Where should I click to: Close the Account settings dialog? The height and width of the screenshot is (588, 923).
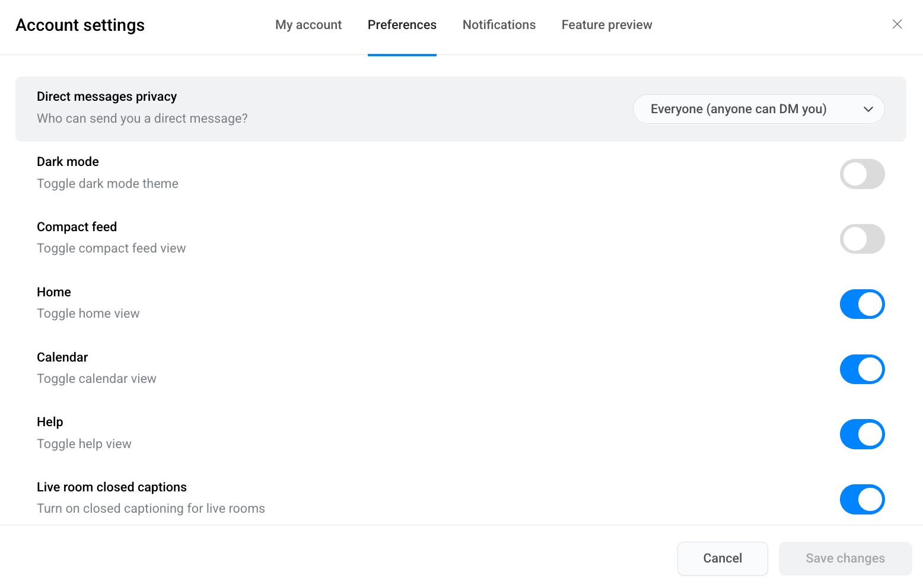point(897,24)
